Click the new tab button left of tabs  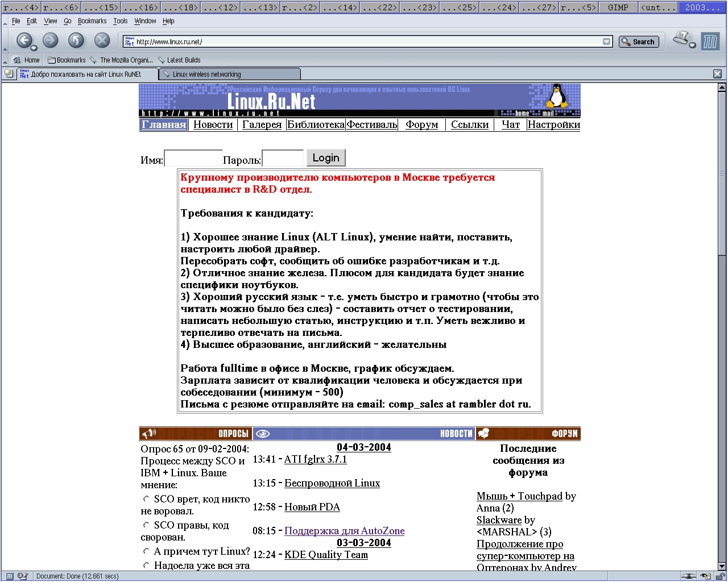[8, 73]
